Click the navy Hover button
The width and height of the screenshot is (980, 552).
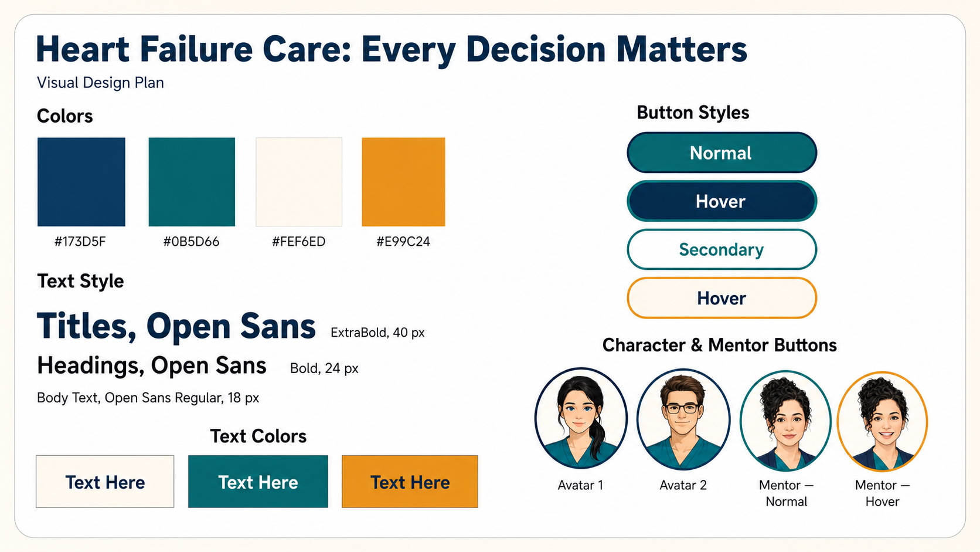click(722, 201)
